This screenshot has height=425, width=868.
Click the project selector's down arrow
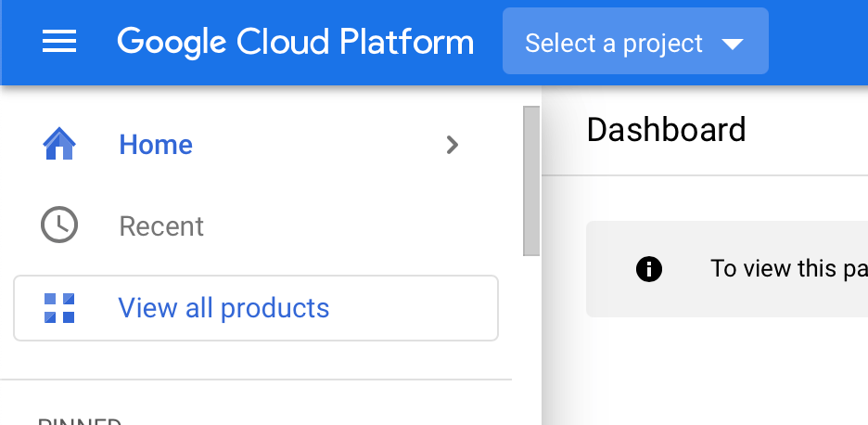click(x=732, y=44)
